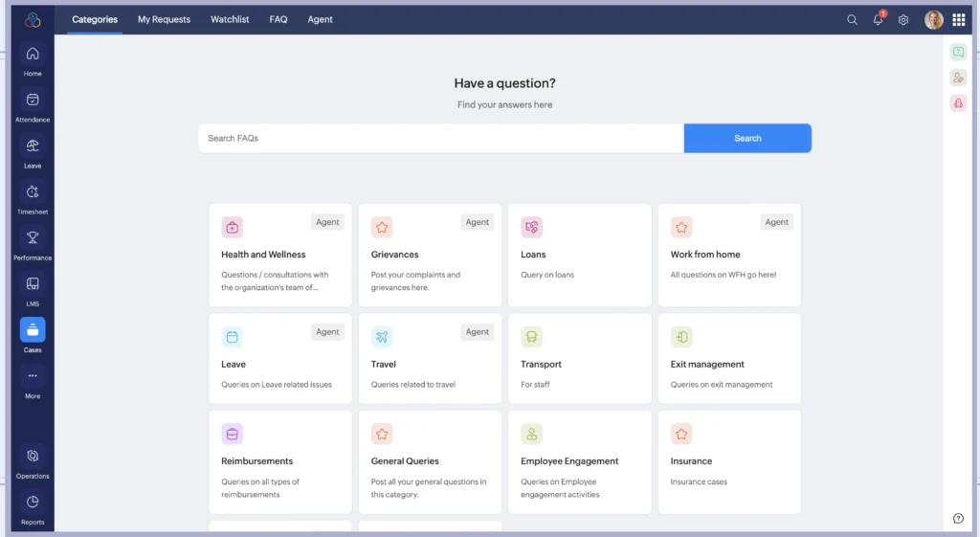The height and width of the screenshot is (537, 980).
Task: Click the Agent tag on Travel card
Action: pyautogui.click(x=478, y=332)
